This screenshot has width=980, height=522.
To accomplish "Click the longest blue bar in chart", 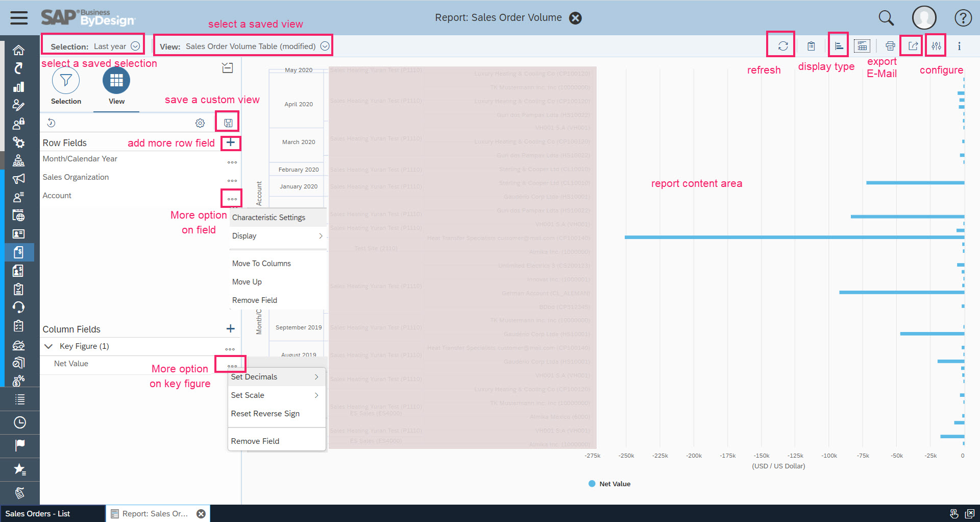I will pyautogui.click(x=794, y=238).
